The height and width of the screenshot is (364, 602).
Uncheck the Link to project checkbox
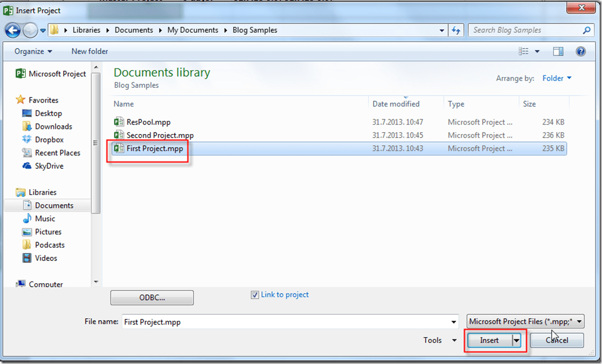(255, 295)
